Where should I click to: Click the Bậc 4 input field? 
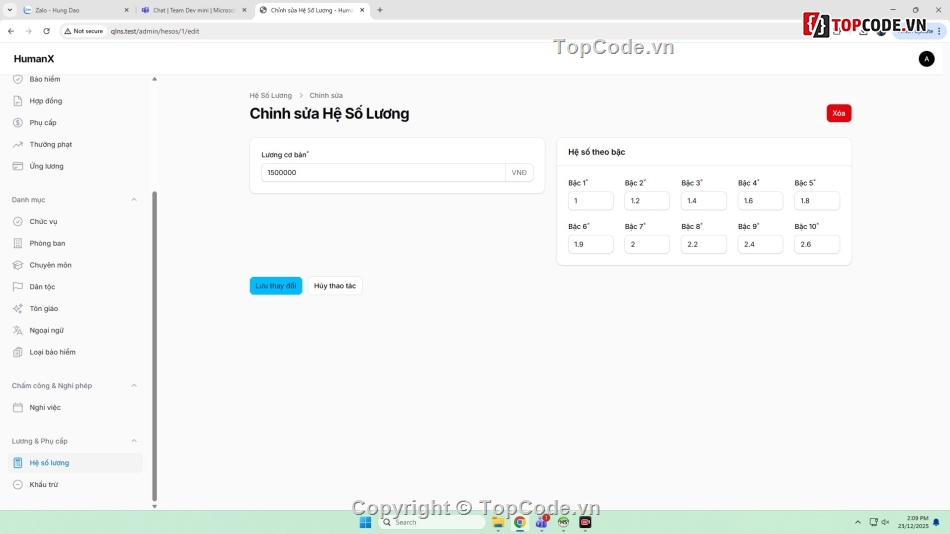point(760,201)
